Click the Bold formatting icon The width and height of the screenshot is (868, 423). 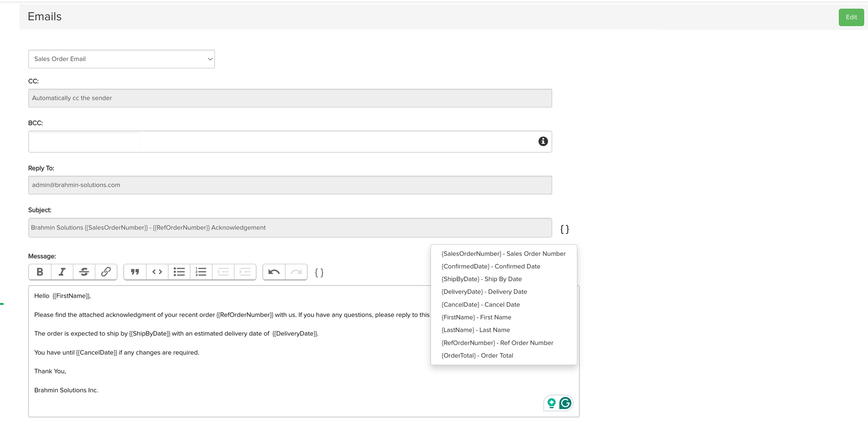40,272
